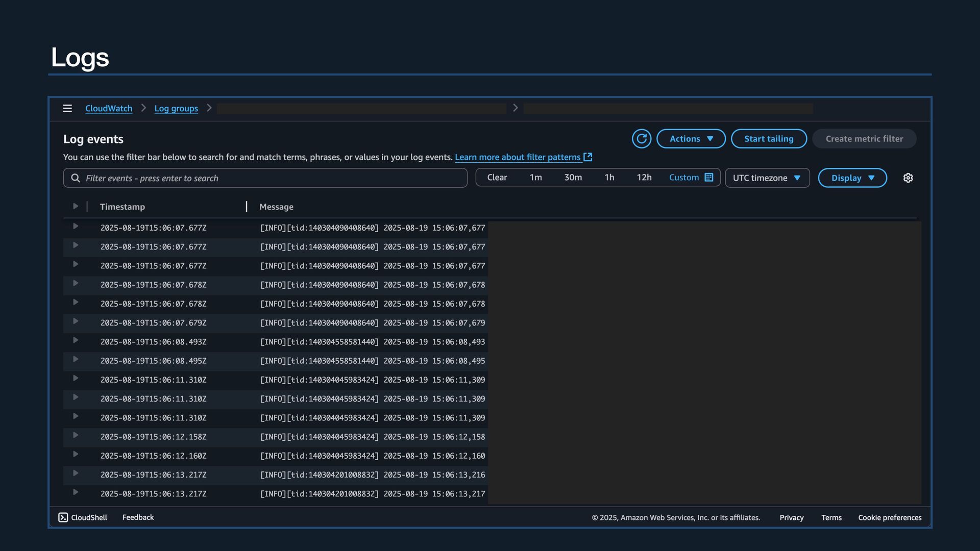Click timestamp 2025-08-19T15:06:12.158Z
Viewport: 980px width, 551px height.
[153, 437]
